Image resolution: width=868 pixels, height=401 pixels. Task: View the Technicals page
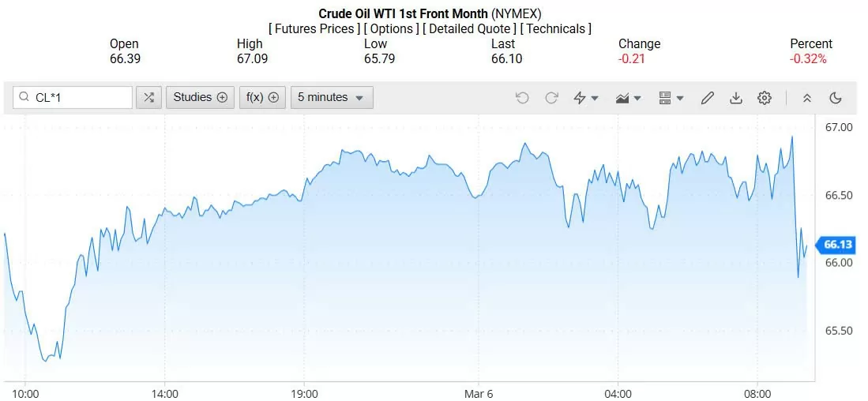coord(556,29)
